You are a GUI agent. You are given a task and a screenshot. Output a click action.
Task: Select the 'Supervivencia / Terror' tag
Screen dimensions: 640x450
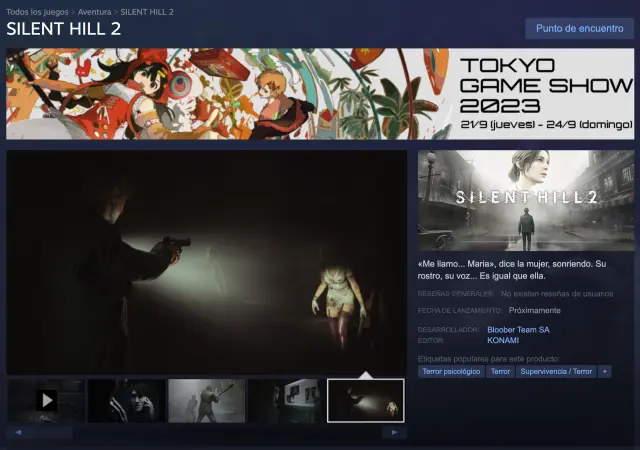tap(556, 372)
